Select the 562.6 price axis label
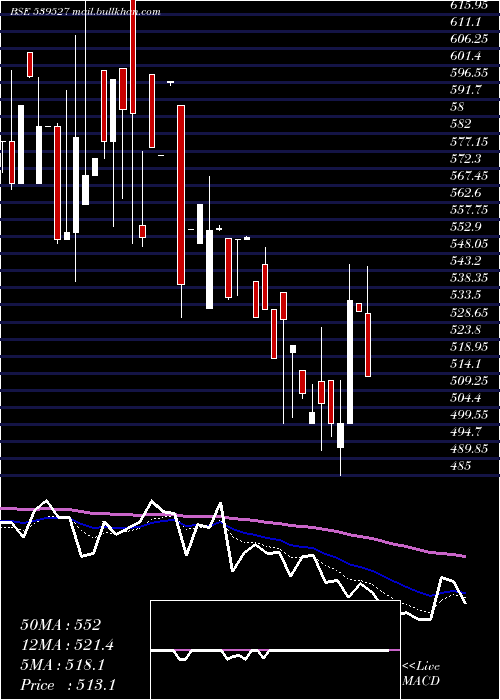This screenshot has width=500, height=700. pyautogui.click(x=467, y=193)
